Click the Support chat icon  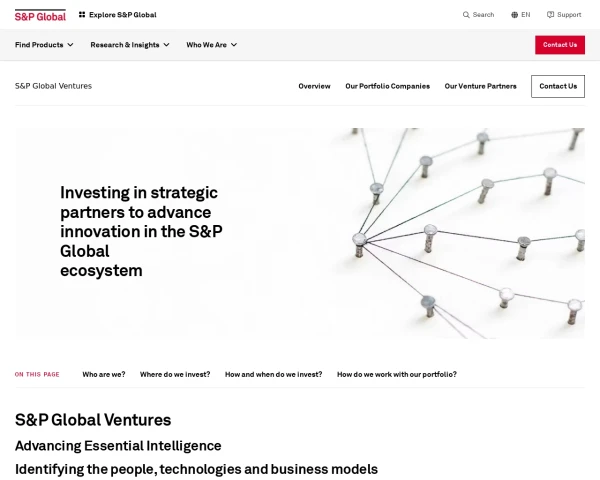(x=550, y=15)
